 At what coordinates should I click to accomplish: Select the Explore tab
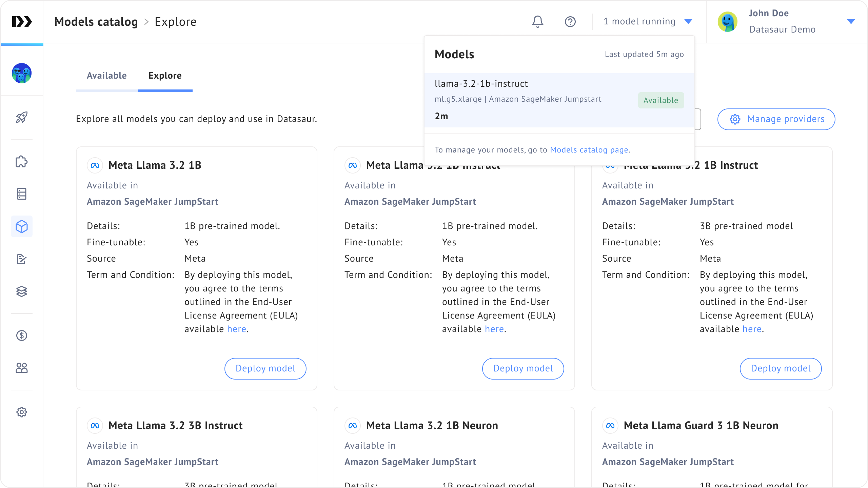point(165,76)
